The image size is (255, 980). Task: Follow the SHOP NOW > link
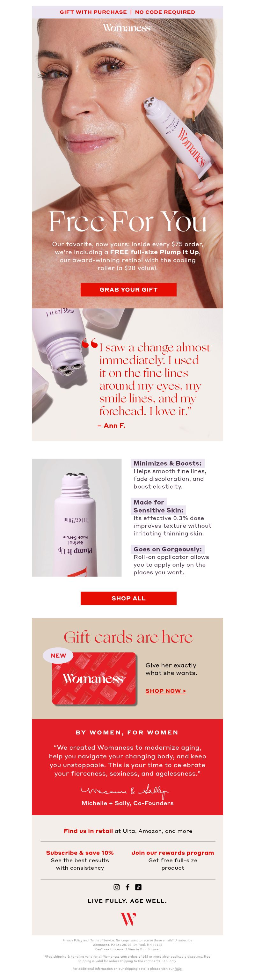[166, 690]
